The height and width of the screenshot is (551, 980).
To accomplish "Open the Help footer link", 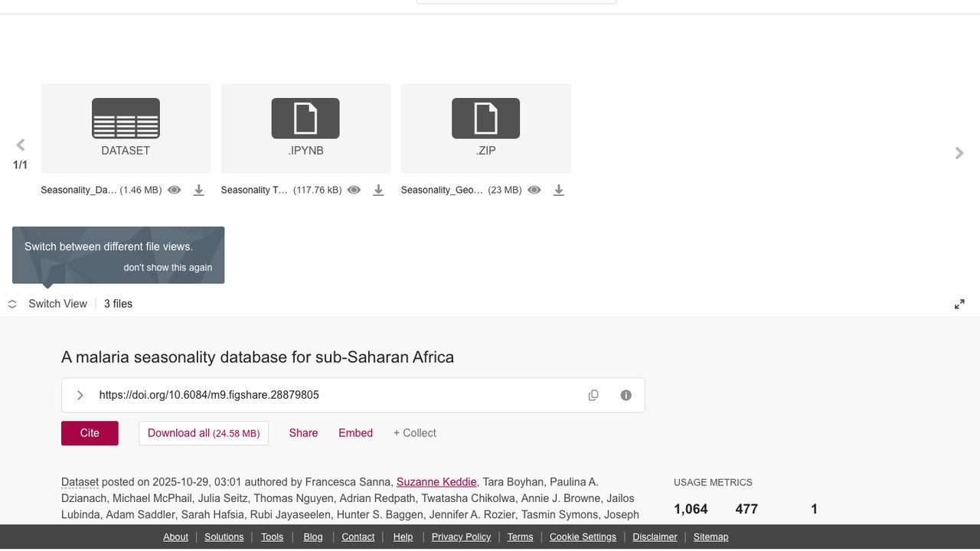I will (403, 537).
